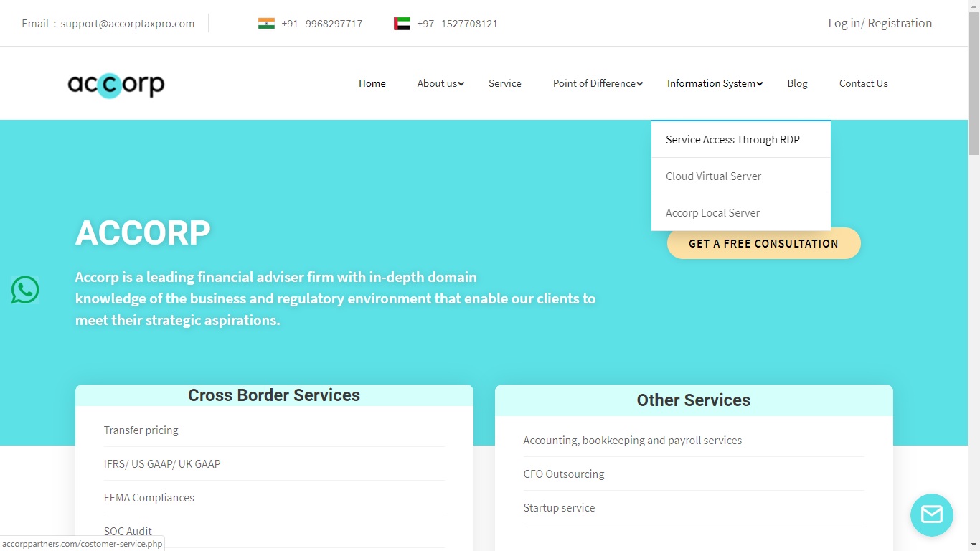Viewport: 980px width, 551px height.
Task: Open the CFO Outsourcing service
Action: coord(563,474)
